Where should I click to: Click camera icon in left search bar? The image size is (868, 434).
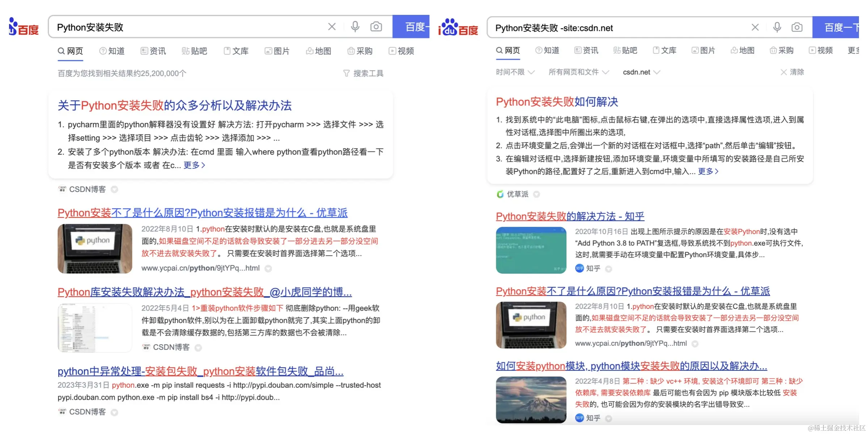[x=376, y=27]
